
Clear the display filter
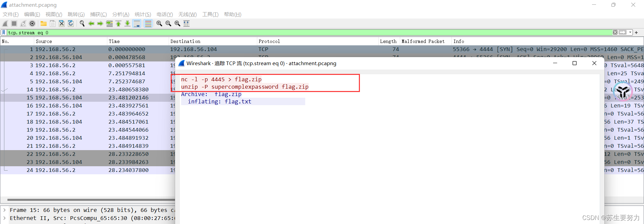615,33
